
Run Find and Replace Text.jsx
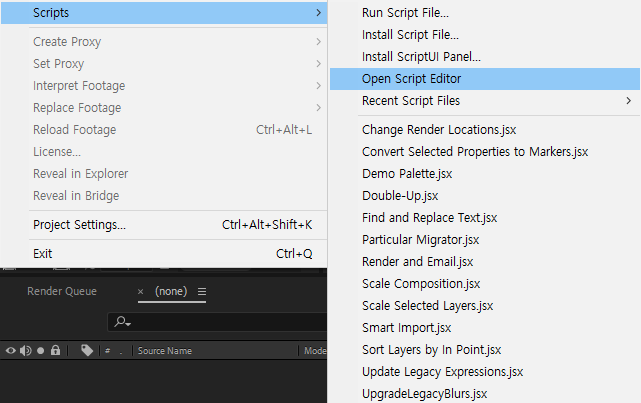pos(485,218)
